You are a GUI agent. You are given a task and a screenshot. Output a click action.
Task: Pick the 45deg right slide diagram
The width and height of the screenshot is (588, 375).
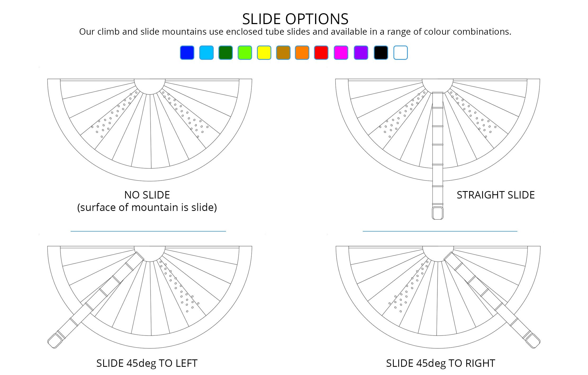coord(438,296)
